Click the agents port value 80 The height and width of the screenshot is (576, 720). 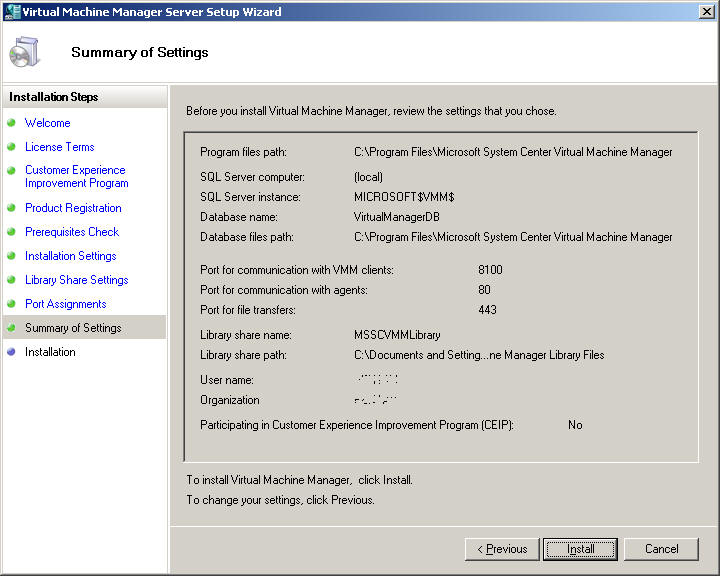click(484, 290)
